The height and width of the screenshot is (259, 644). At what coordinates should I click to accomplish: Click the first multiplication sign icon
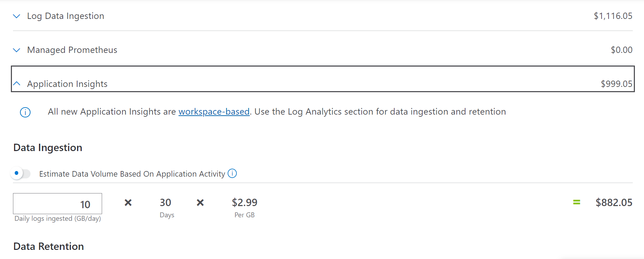pos(128,203)
